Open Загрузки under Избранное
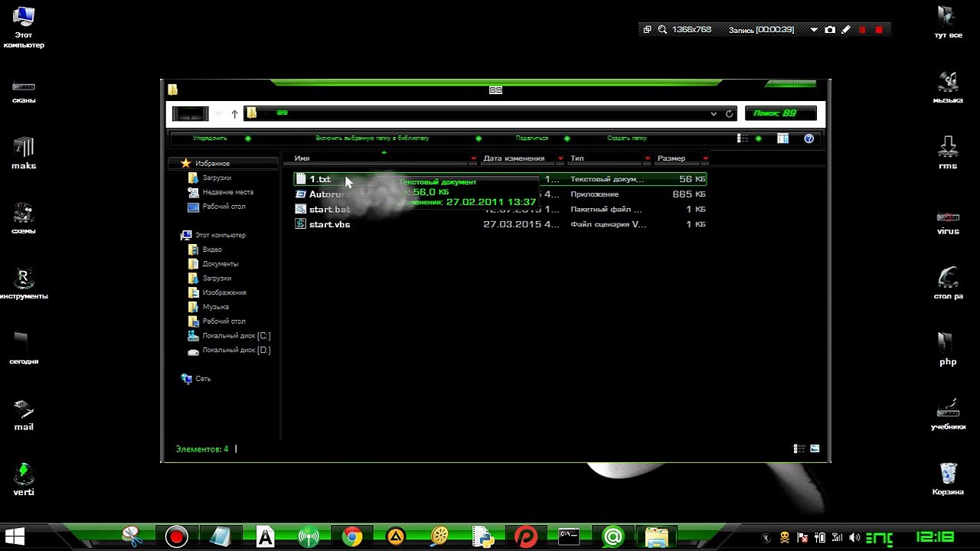This screenshot has height=551, width=980. coord(217,178)
